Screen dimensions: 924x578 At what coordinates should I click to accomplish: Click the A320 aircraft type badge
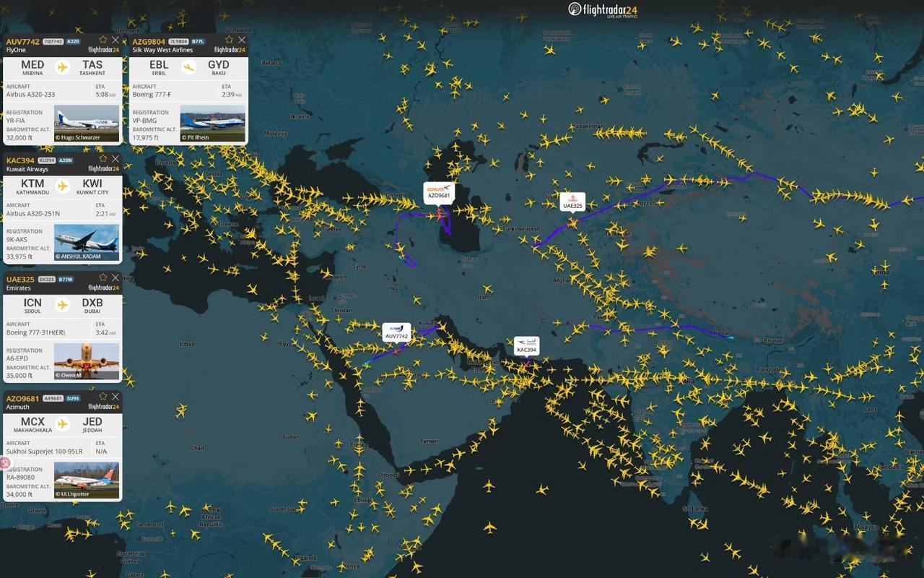point(73,42)
